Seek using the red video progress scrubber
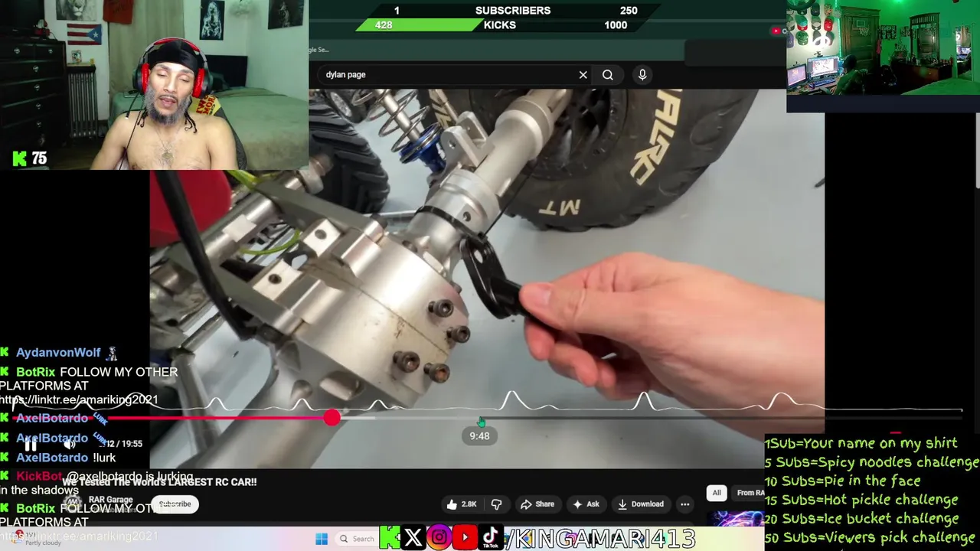This screenshot has height=551, width=980. pos(332,417)
